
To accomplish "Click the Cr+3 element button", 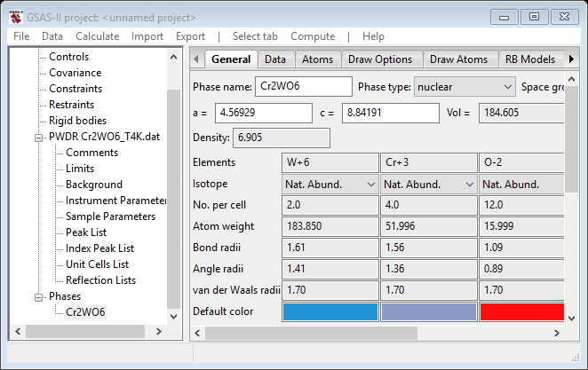I will pos(429,162).
